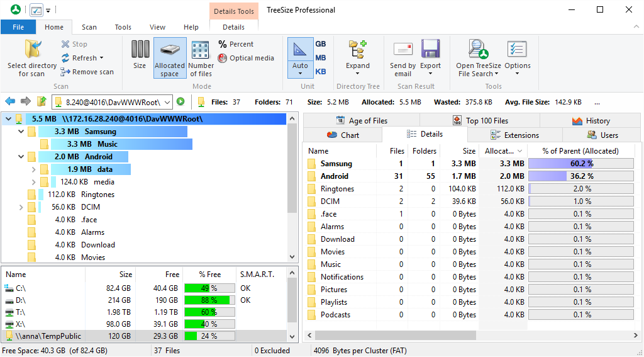Expand the media folder node

pos(34,182)
